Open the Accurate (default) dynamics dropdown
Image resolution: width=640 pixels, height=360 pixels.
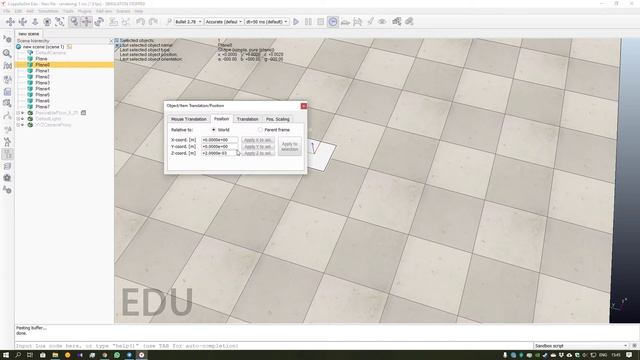224,22
